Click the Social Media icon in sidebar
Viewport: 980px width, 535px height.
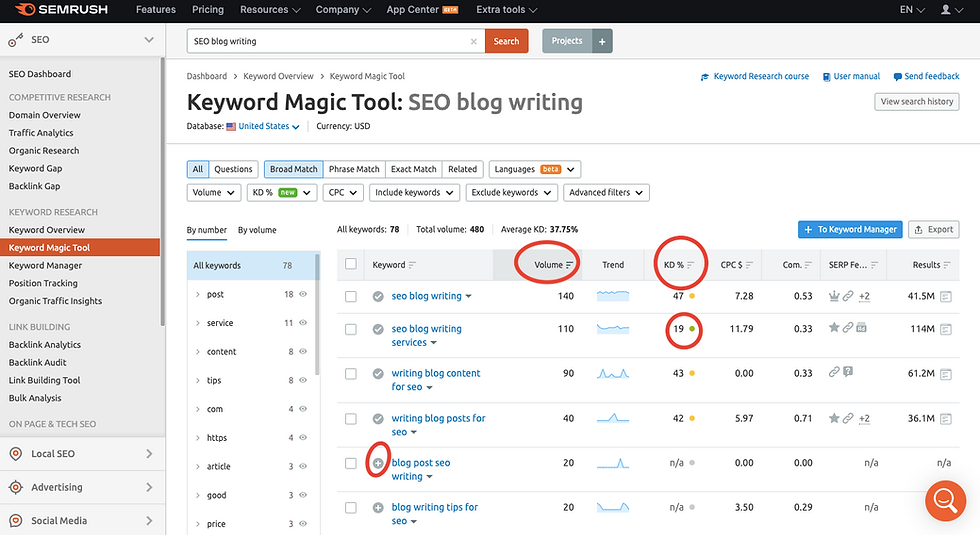click(x=16, y=520)
